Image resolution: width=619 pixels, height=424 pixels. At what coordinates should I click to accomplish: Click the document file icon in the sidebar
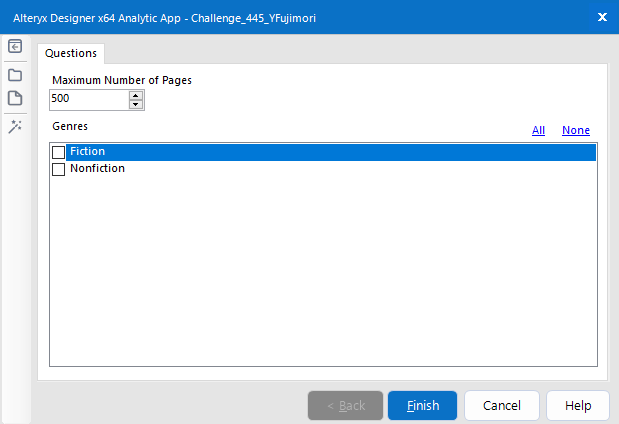click(x=15, y=99)
